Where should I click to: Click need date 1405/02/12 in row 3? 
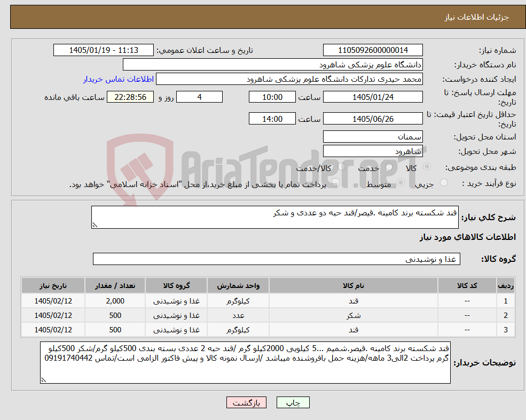click(x=53, y=330)
